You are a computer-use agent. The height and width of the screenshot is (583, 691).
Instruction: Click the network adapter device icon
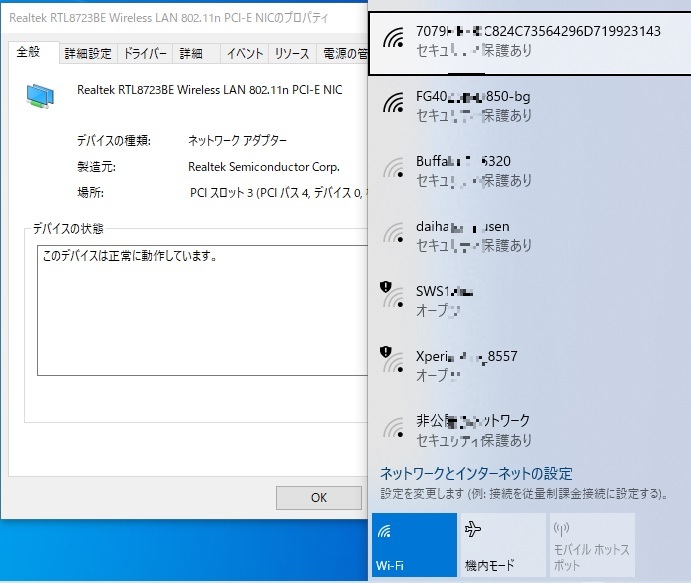pyautogui.click(x=40, y=96)
